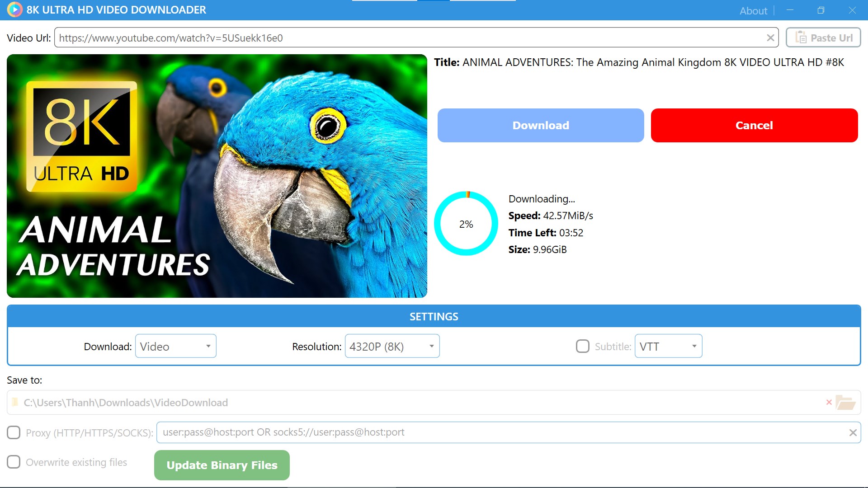Open the save folder browse icon
Viewport: 868px width, 488px height.
(x=845, y=402)
